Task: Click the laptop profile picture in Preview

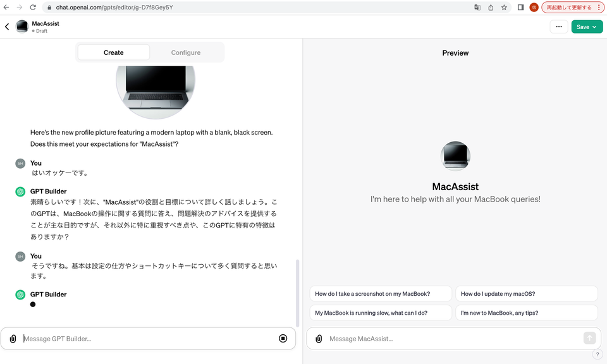Action: point(455,156)
